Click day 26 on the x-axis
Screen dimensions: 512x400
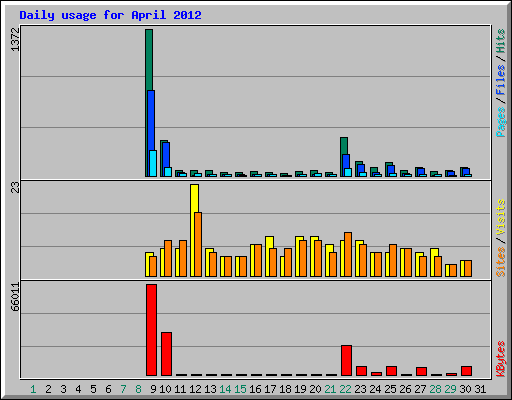point(405,389)
